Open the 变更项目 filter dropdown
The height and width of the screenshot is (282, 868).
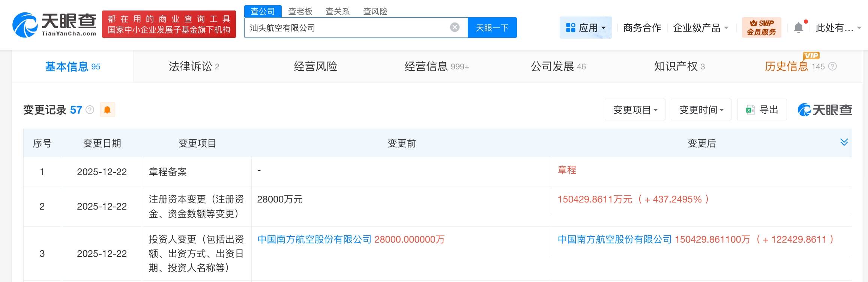tap(635, 109)
